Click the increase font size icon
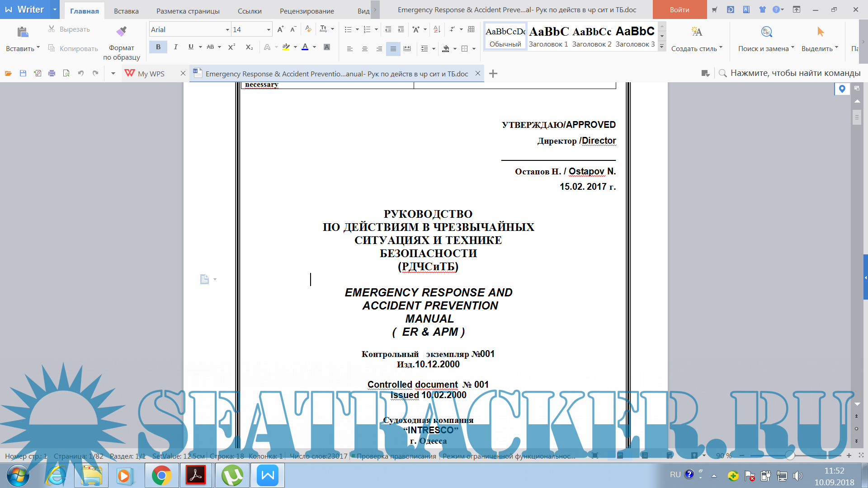This screenshot has width=868, height=488. 280,29
